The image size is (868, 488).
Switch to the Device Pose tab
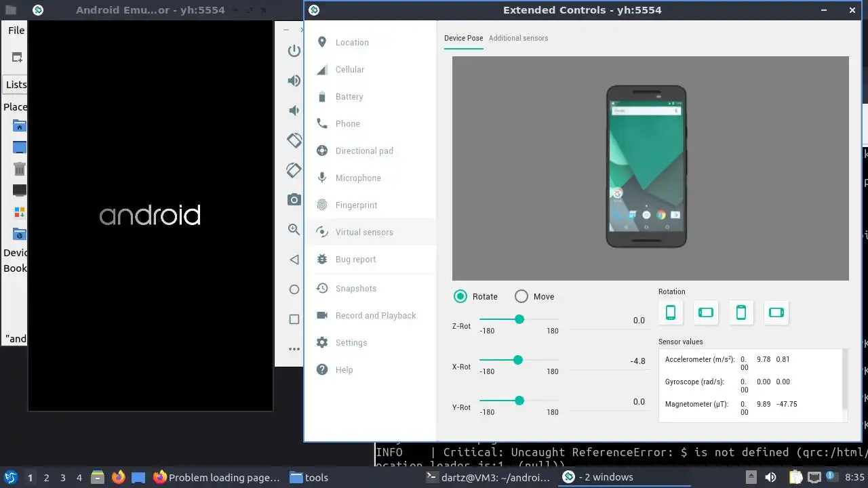(464, 38)
